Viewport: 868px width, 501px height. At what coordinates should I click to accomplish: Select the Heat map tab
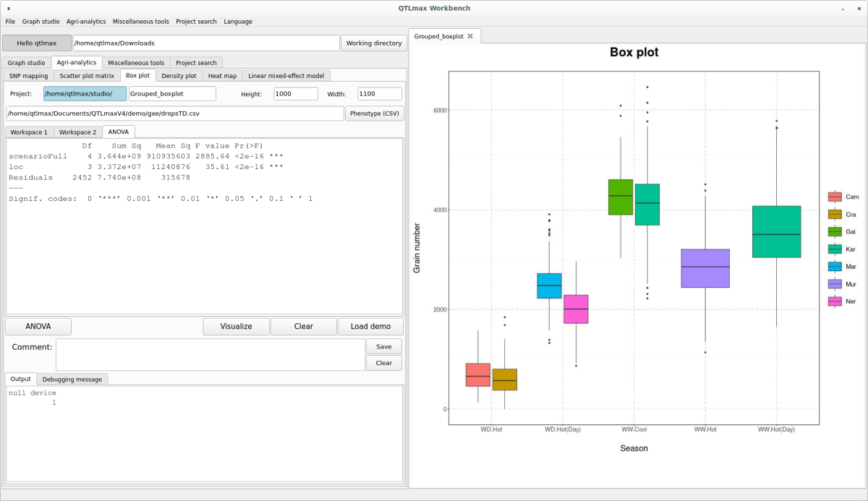(222, 76)
